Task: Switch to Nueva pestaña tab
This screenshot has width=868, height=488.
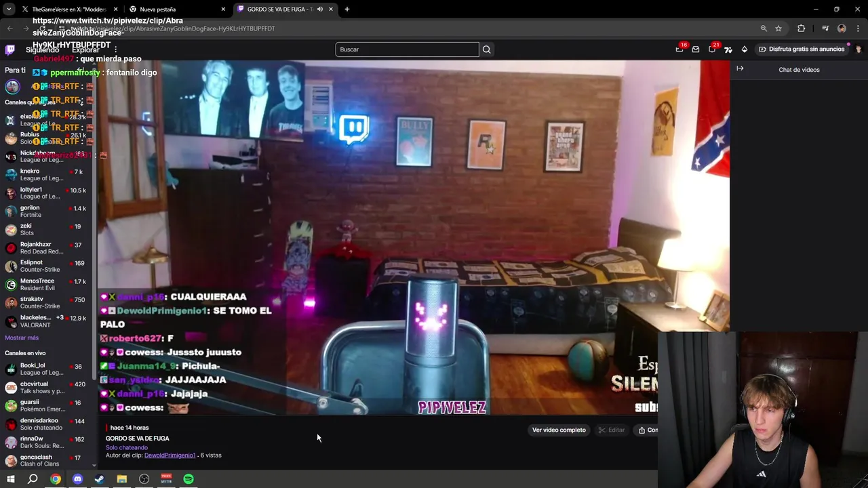Action: pyautogui.click(x=176, y=9)
